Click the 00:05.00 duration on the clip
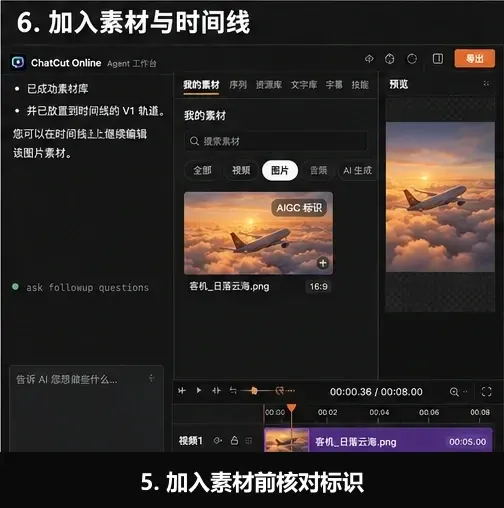This screenshot has width=504, height=508. 467,442
